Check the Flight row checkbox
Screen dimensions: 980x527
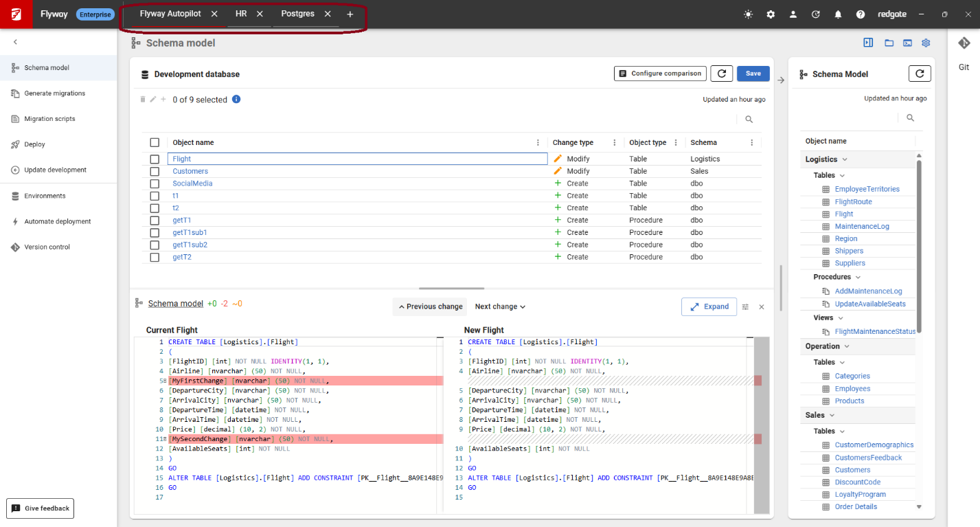pyautogui.click(x=155, y=159)
